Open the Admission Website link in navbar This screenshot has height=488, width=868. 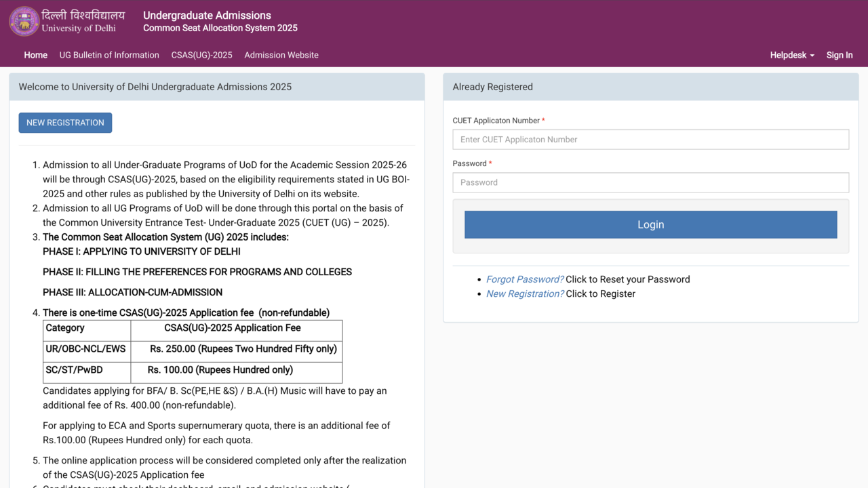click(x=281, y=55)
